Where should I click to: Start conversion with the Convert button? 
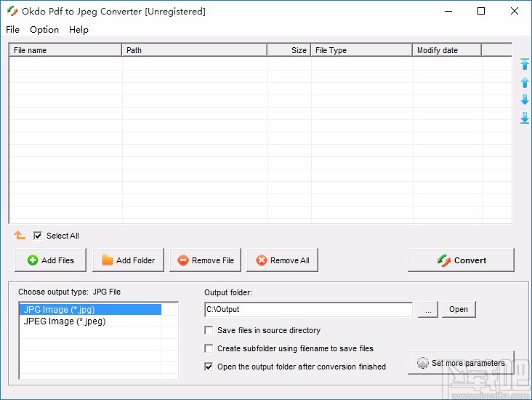click(461, 260)
